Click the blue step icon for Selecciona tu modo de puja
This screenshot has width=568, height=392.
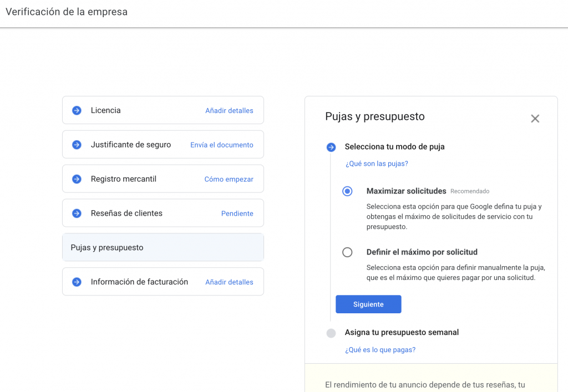coord(331,147)
